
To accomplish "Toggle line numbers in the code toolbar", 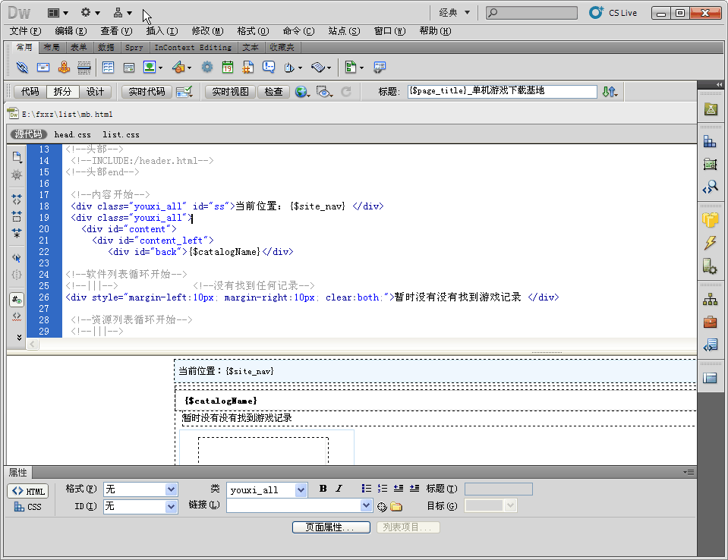I will click(17, 299).
